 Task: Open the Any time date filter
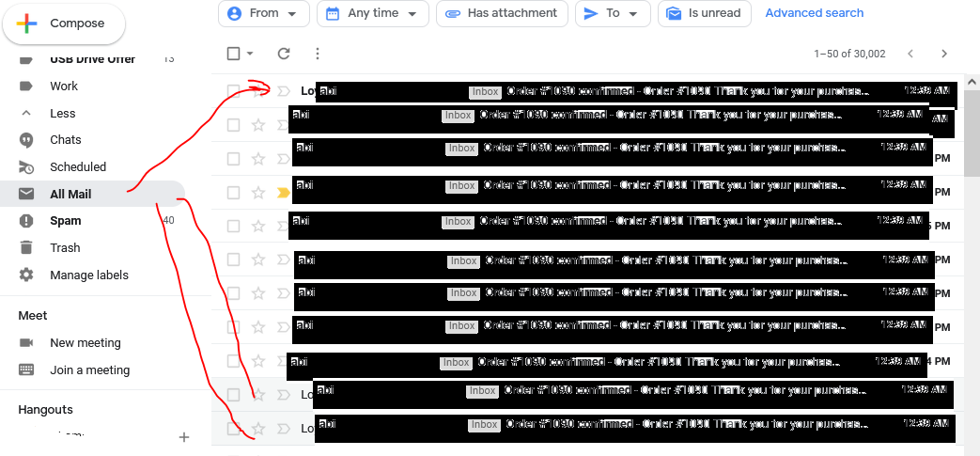click(372, 13)
